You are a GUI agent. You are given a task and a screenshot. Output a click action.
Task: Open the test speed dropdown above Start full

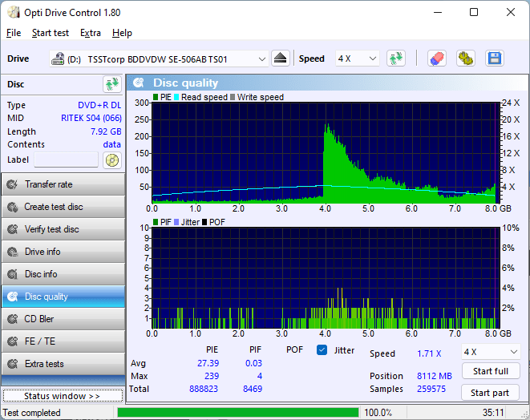[x=490, y=352]
